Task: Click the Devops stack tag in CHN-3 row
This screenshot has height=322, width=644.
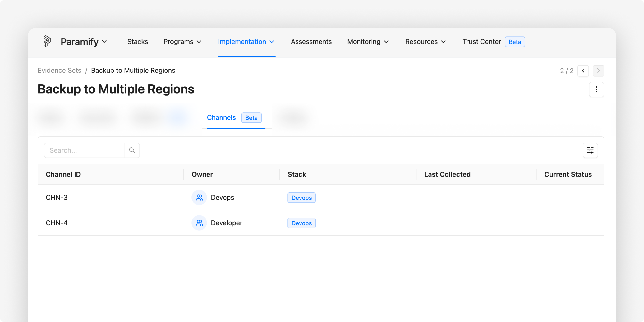Action: coord(301,198)
